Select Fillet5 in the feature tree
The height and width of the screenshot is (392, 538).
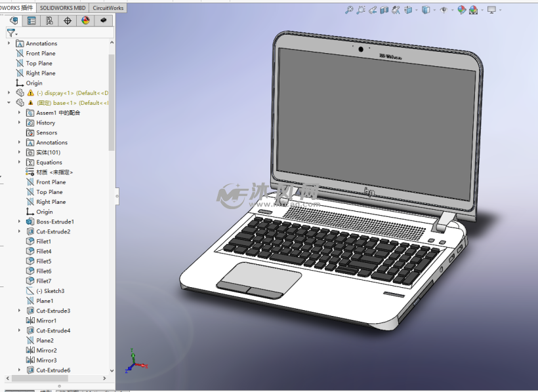[x=43, y=261]
